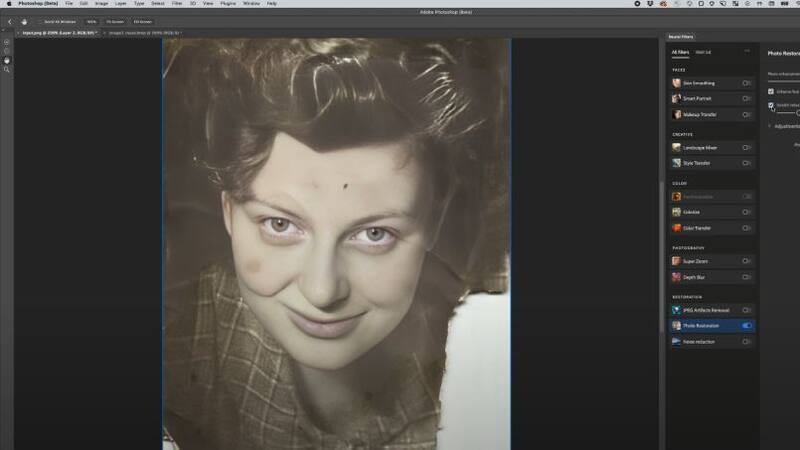Open the Filter menu in menu bar
800x450 pixels.
pos(177,4)
